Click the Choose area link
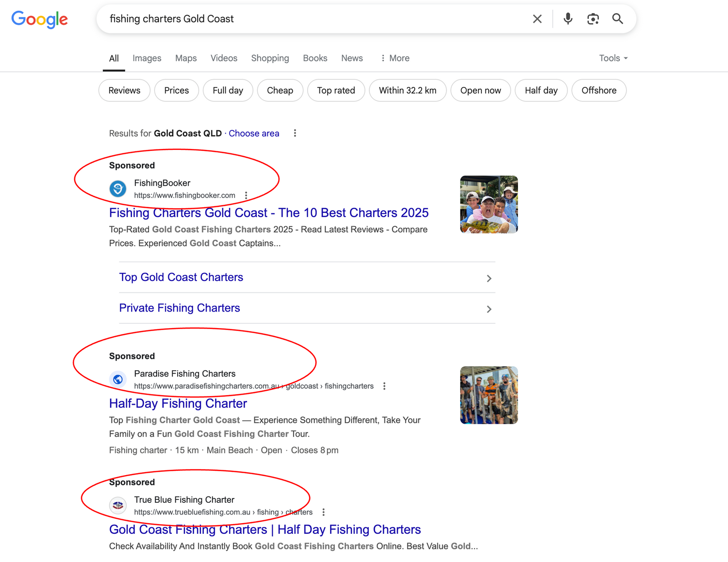This screenshot has height=562, width=728. tap(254, 133)
